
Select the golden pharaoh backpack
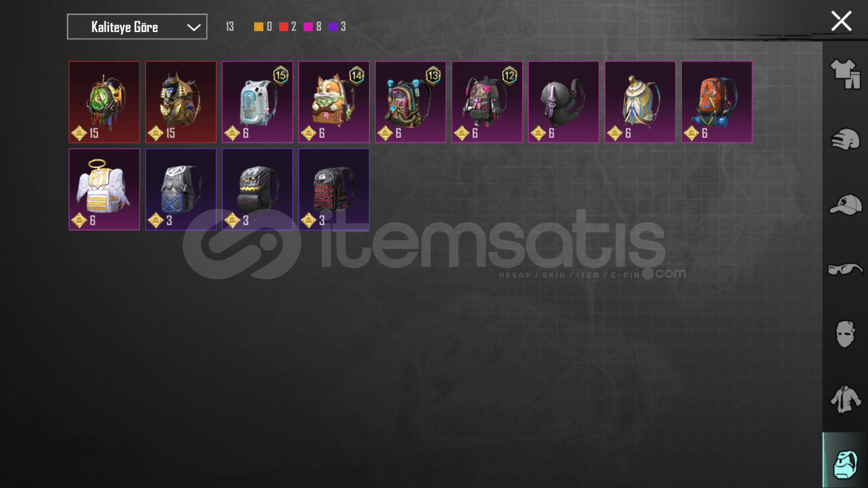181,102
